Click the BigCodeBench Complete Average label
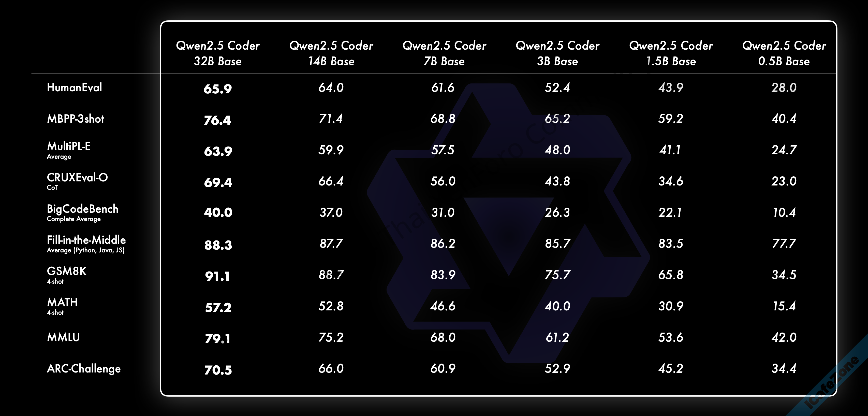This screenshot has height=416, width=868. 83,212
